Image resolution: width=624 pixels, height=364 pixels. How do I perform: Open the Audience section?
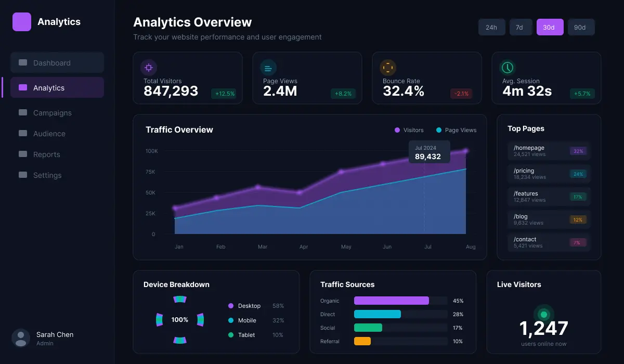tap(22, 134)
